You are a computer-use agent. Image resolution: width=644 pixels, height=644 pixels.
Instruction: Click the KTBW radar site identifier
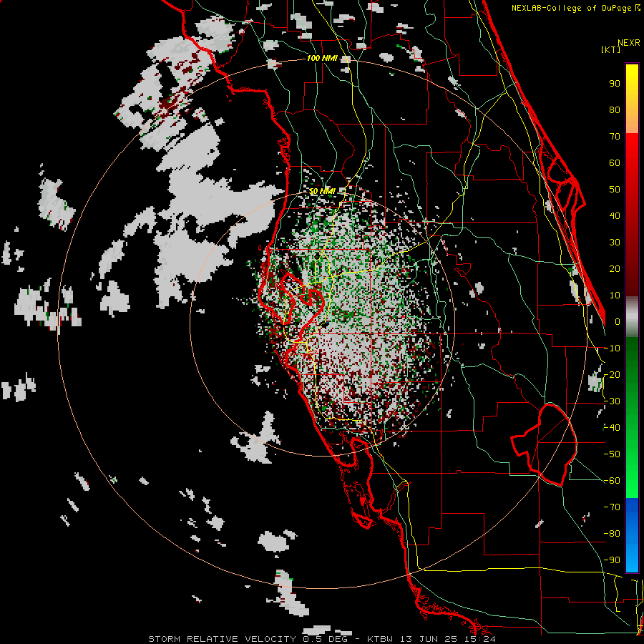pyautogui.click(x=381, y=639)
